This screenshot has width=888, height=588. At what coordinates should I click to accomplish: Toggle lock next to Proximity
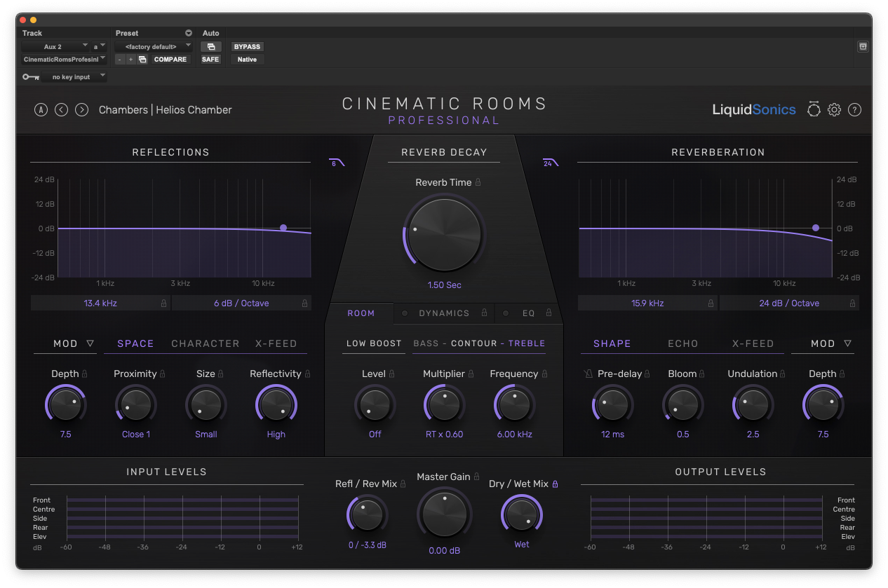[163, 374]
